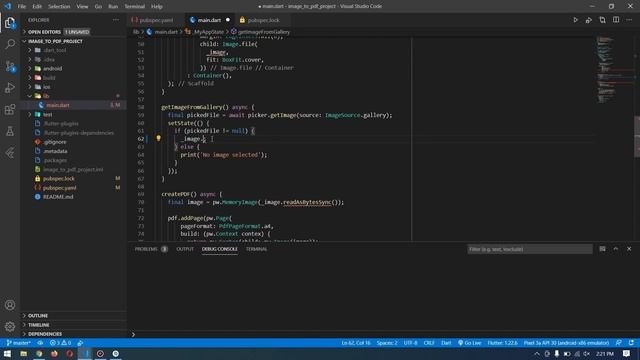The image size is (640, 360).
Task: Open README.md in the file tree
Action: coord(58,197)
